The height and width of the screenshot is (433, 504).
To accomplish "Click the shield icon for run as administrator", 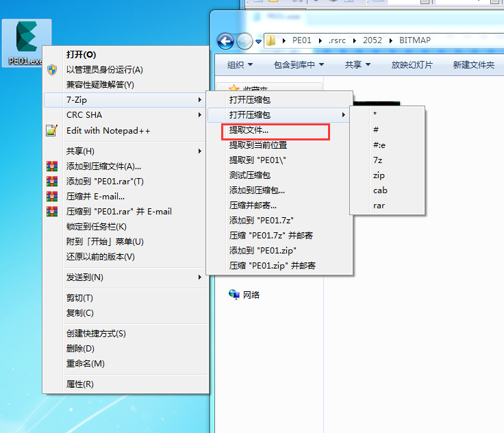I will 52,70.
